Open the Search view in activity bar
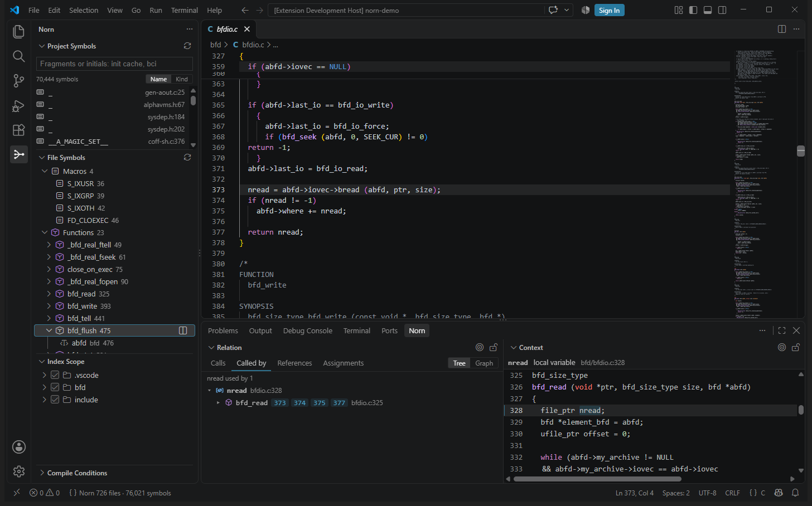The height and width of the screenshot is (506, 812). coord(18,56)
